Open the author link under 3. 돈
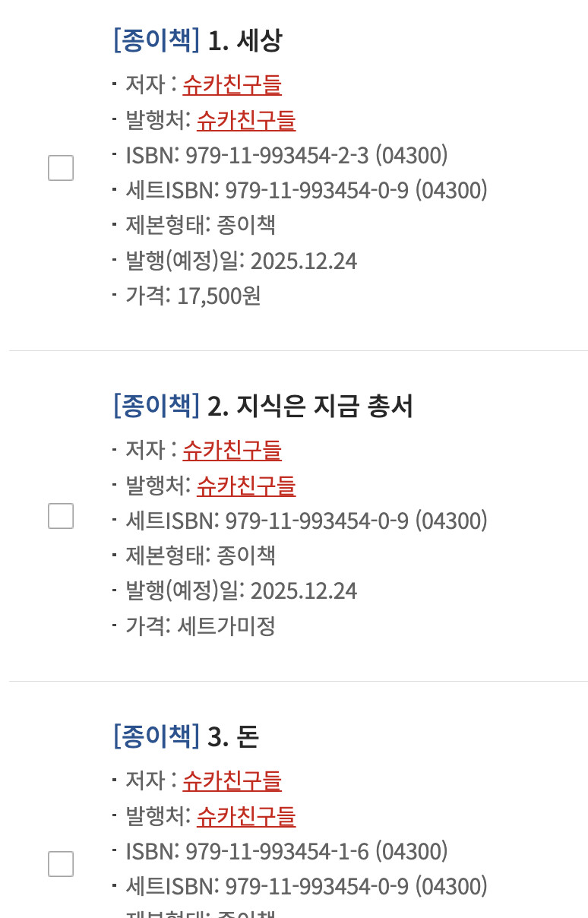Image resolution: width=588 pixels, height=918 pixels. pos(232,780)
